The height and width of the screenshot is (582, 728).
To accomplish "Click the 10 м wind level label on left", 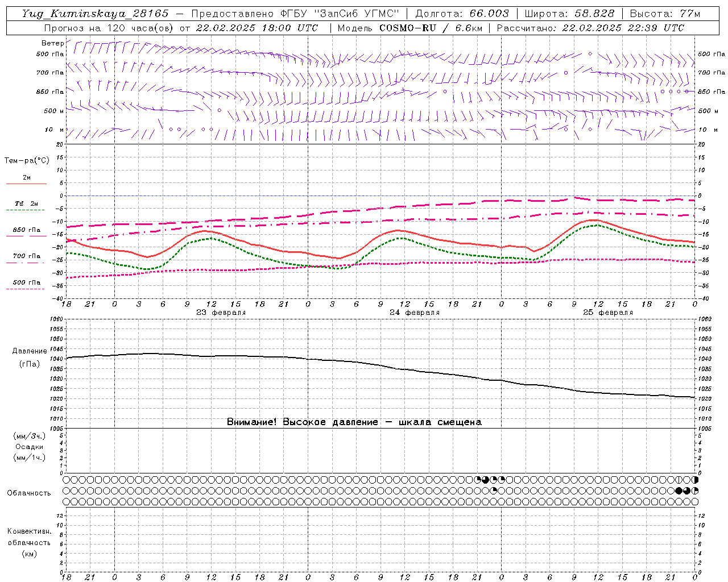I will 55,130.
